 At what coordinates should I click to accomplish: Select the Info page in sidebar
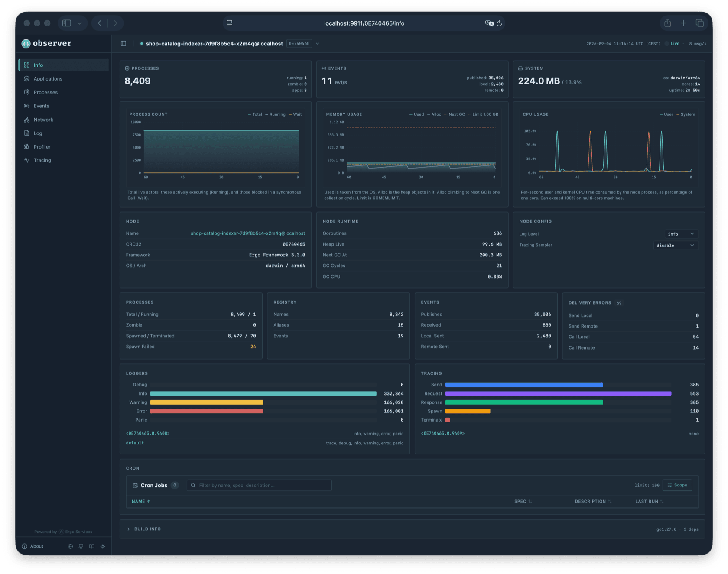(x=64, y=65)
